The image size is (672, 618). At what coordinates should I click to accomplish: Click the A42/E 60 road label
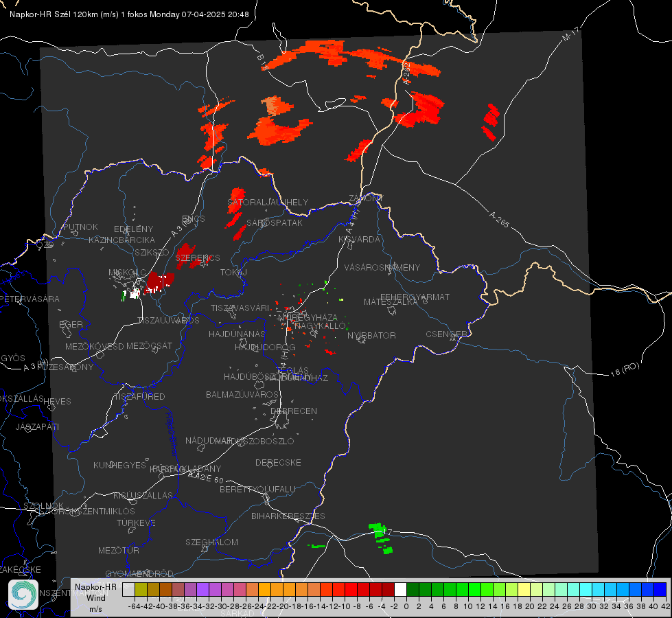tap(206, 477)
